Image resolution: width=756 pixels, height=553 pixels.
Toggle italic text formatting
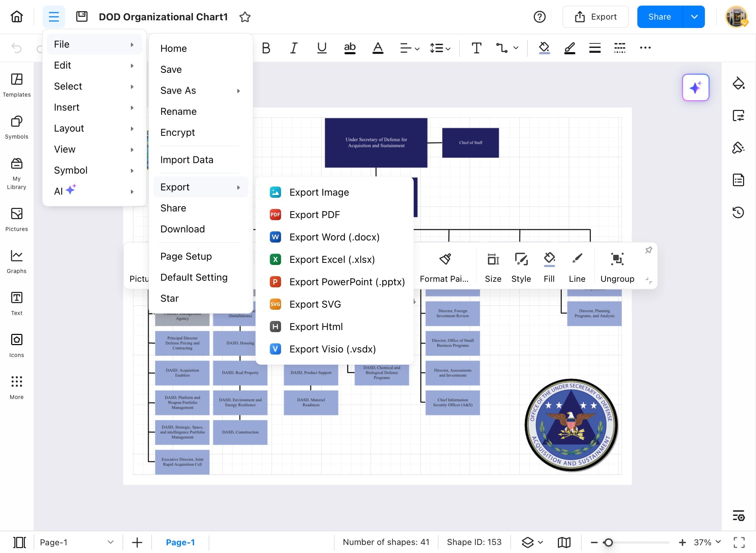tap(293, 48)
